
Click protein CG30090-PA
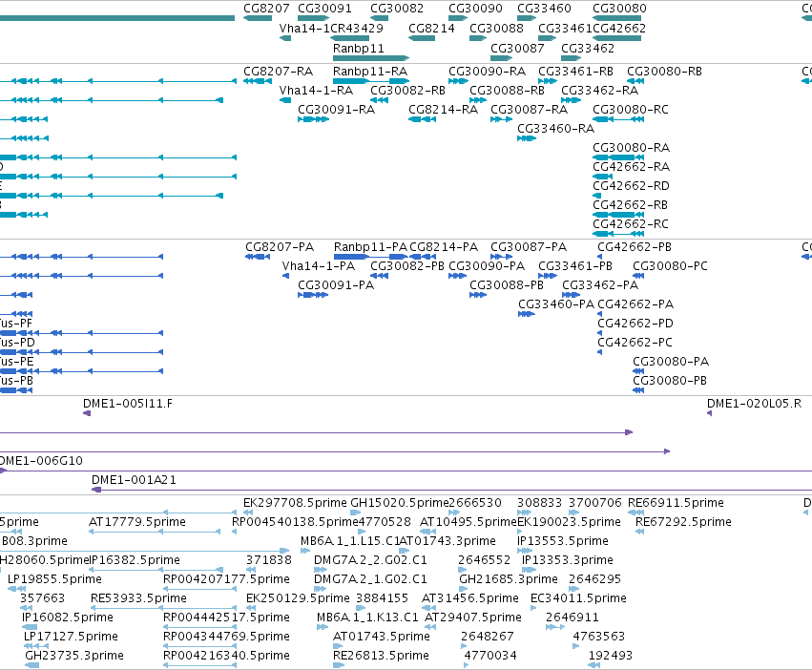tap(457, 276)
